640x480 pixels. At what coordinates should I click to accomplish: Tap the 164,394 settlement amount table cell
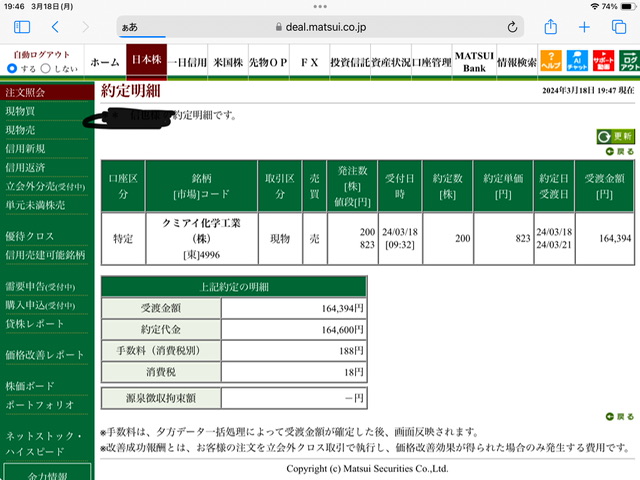pyautogui.click(x=605, y=238)
